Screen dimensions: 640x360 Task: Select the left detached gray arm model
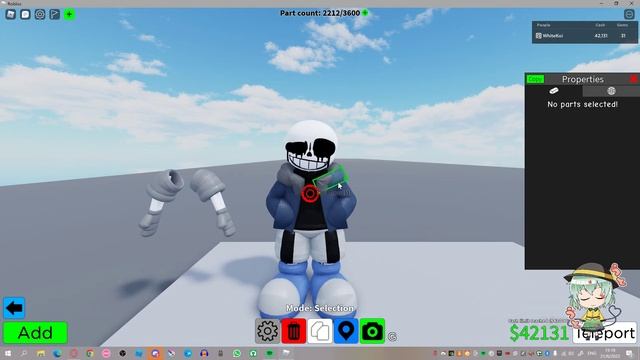[162, 202]
